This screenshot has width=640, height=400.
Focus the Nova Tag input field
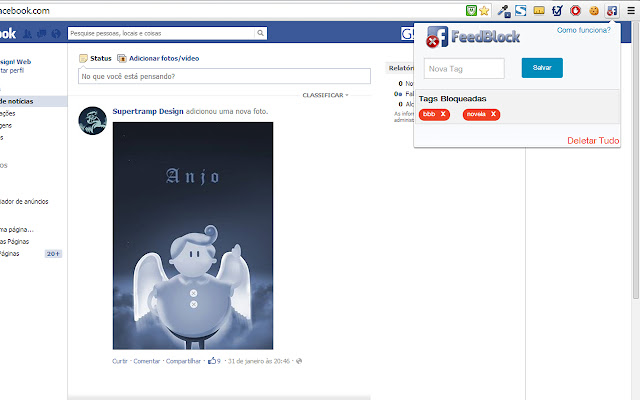click(464, 69)
